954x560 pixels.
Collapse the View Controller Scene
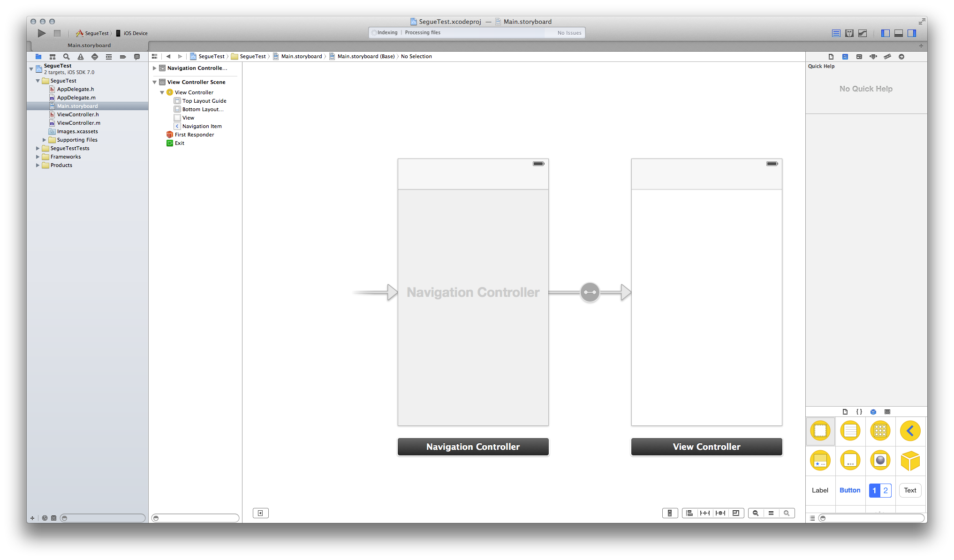pyautogui.click(x=154, y=82)
